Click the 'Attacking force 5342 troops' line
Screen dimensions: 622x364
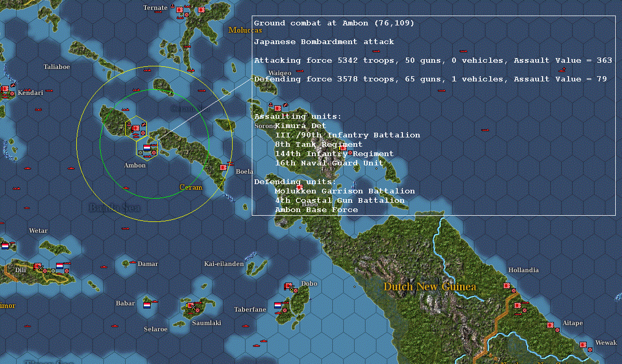click(433, 60)
